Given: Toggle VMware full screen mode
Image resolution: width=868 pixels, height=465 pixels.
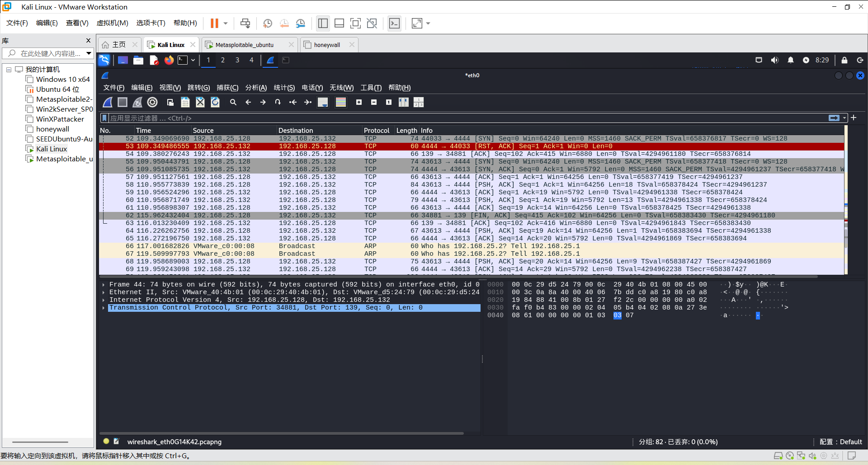Looking at the screenshot, I should (x=356, y=23).
